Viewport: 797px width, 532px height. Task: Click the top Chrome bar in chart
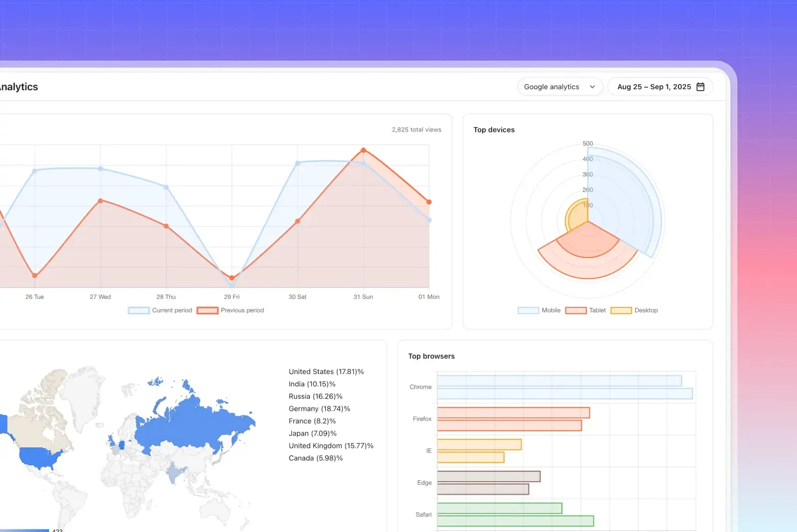pos(559,381)
